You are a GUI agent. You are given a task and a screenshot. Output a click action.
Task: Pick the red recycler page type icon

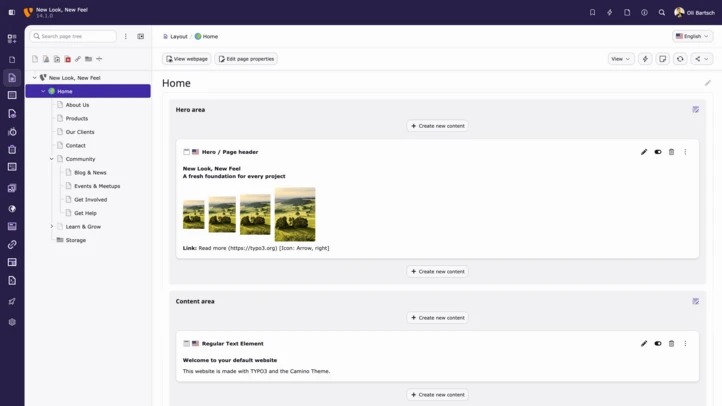tap(68, 59)
